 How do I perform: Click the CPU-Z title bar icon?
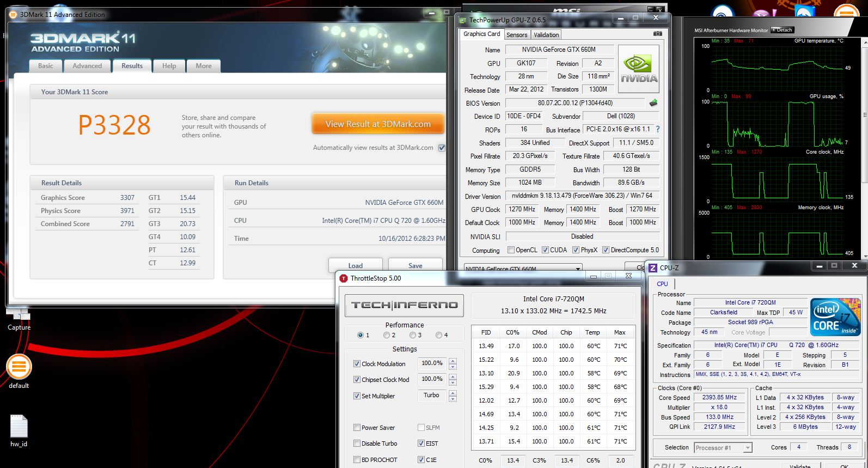coord(652,268)
